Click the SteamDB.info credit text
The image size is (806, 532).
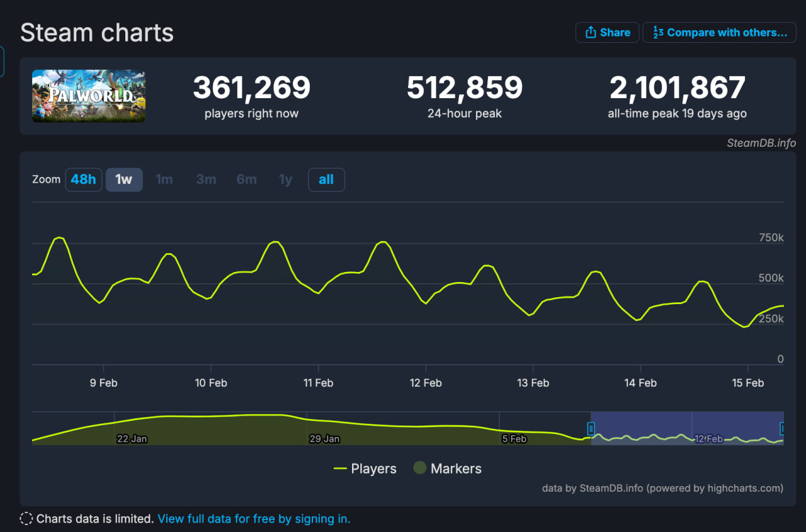(x=761, y=143)
